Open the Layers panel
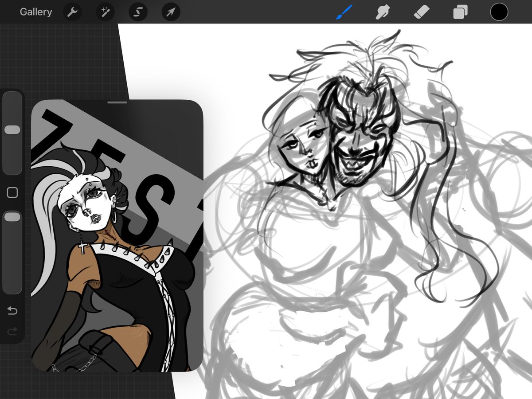Screen dimensions: 532x399 (460, 12)
